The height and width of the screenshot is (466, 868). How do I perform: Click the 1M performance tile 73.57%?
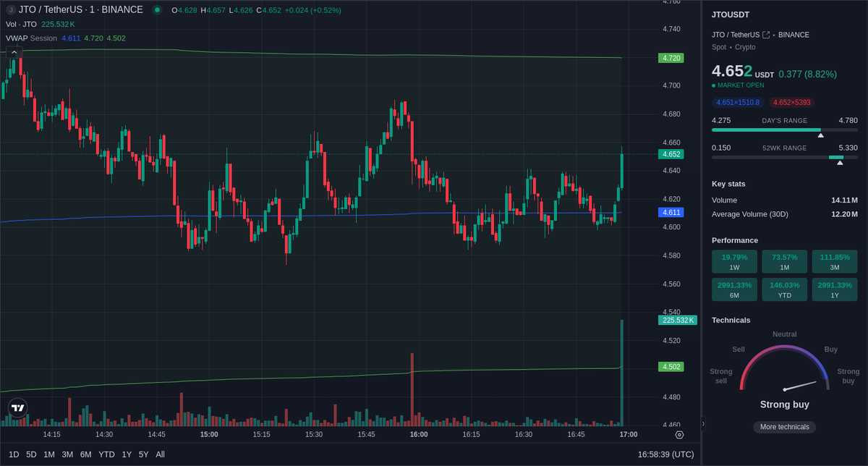pyautogui.click(x=785, y=261)
